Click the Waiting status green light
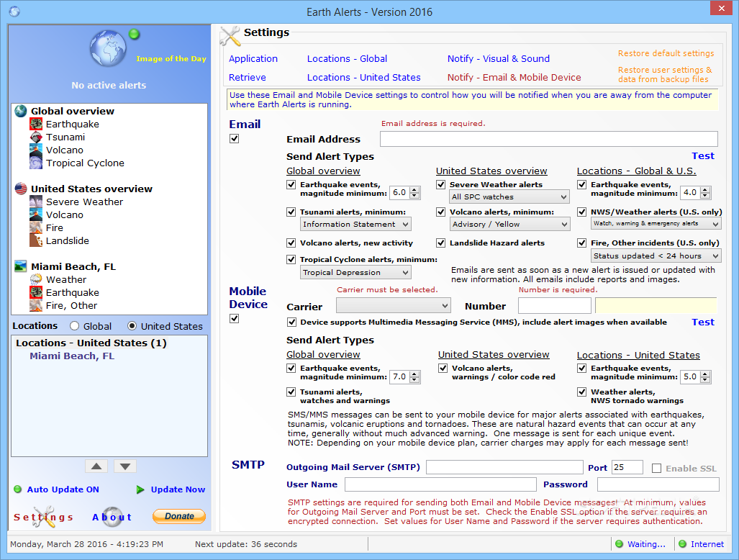Image resolution: width=739 pixels, height=560 pixels. pos(620,544)
